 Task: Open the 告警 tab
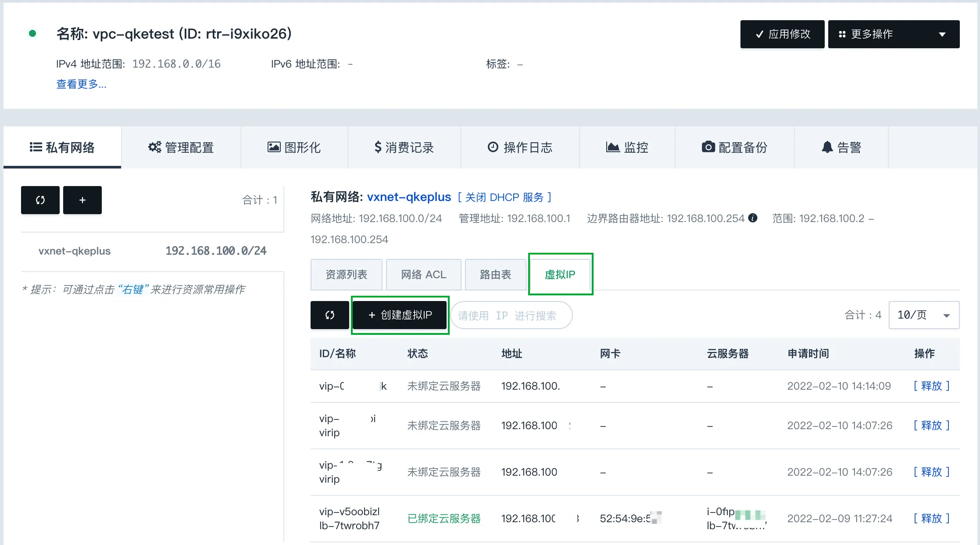tap(841, 147)
